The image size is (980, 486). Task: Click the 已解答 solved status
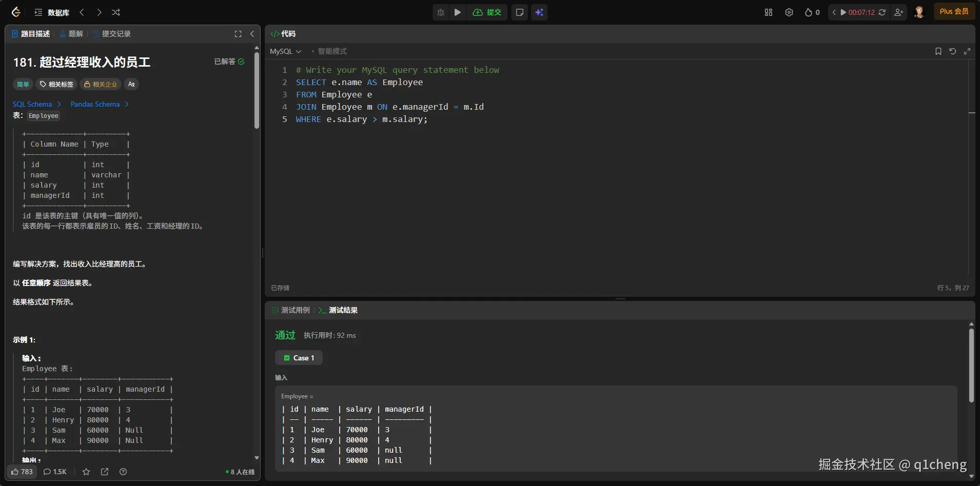pyautogui.click(x=229, y=62)
